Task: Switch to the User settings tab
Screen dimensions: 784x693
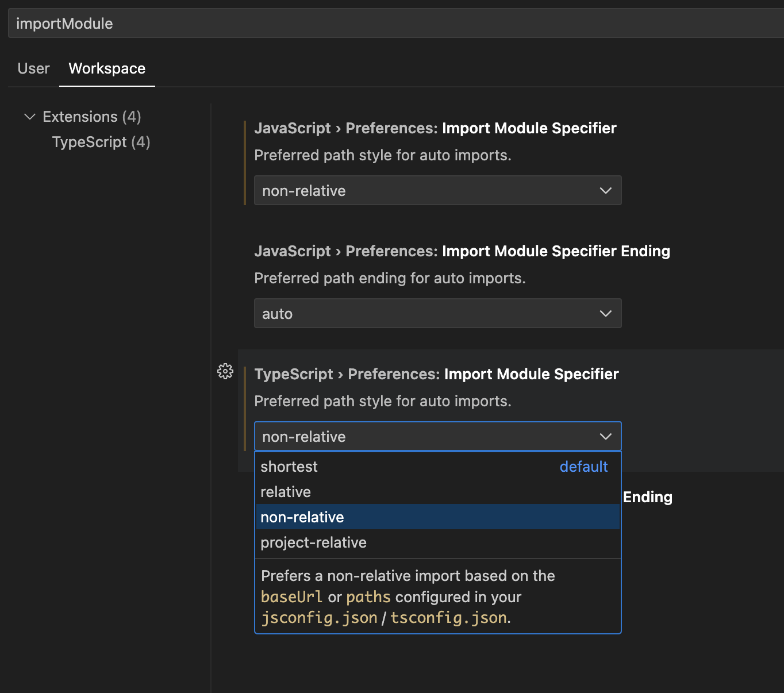Action: point(33,68)
